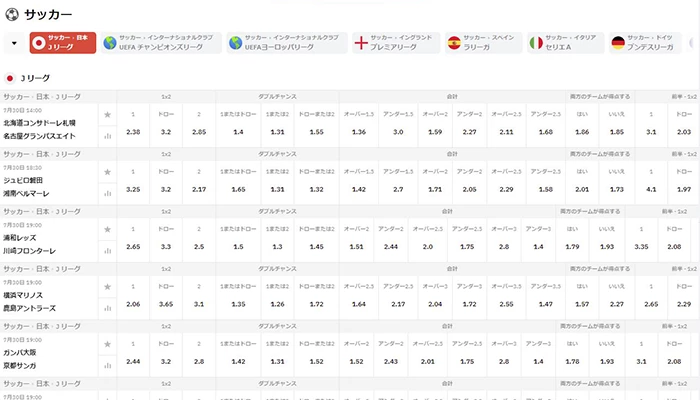The height and width of the screenshot is (400, 700).
Task: Favorite the Consadole Sapporo match with star
Action: pos(107,116)
